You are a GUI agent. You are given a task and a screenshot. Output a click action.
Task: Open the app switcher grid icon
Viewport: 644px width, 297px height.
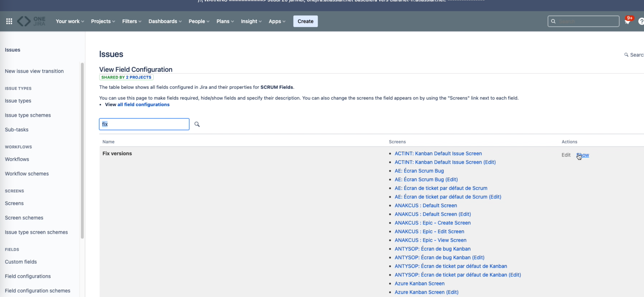[x=9, y=21]
